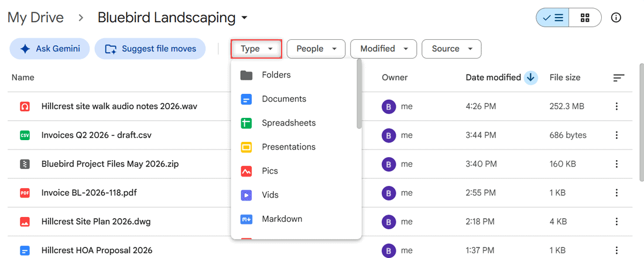Sort by Date modified column header
644x258 pixels.
point(494,77)
